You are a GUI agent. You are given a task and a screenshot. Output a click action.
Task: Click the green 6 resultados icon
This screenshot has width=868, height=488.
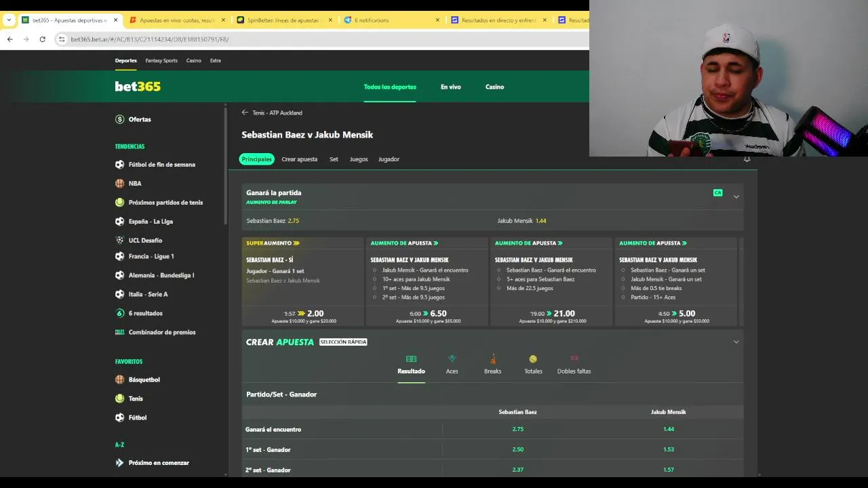click(x=120, y=314)
